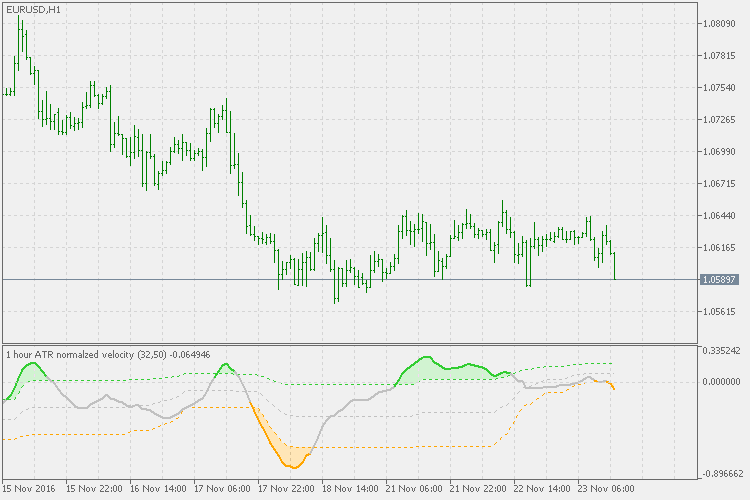Select the 23 Nov 06:00 time label
The width and height of the screenshot is (750, 500).
[609, 490]
